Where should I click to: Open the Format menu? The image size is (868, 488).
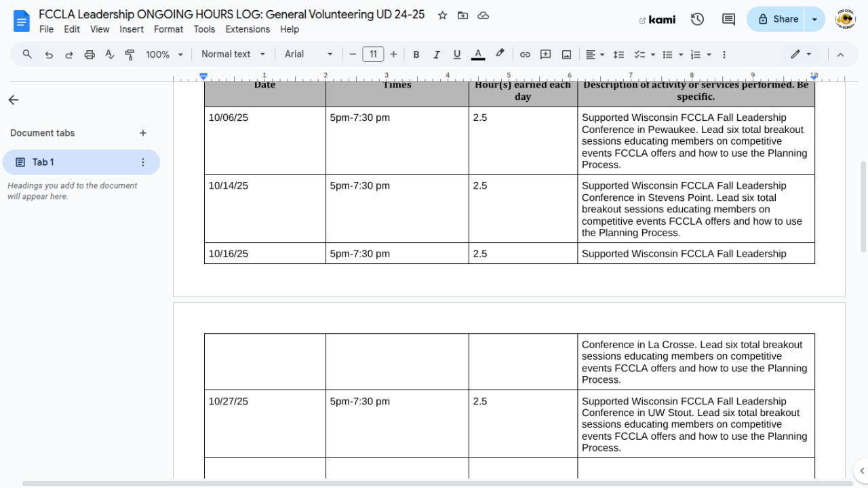point(168,29)
